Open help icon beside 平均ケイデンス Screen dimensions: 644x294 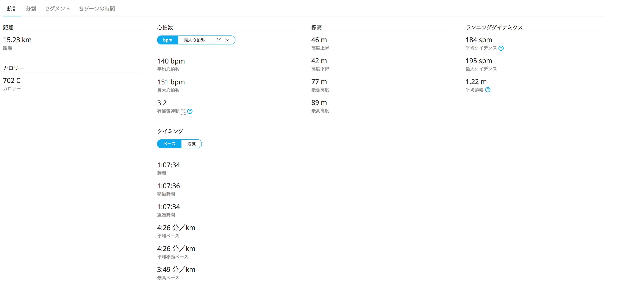(501, 48)
